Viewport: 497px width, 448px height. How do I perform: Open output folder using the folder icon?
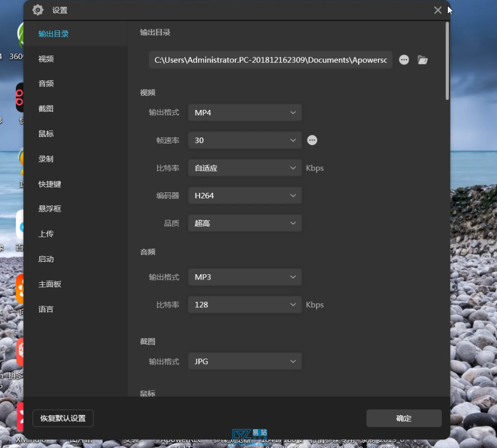(423, 60)
